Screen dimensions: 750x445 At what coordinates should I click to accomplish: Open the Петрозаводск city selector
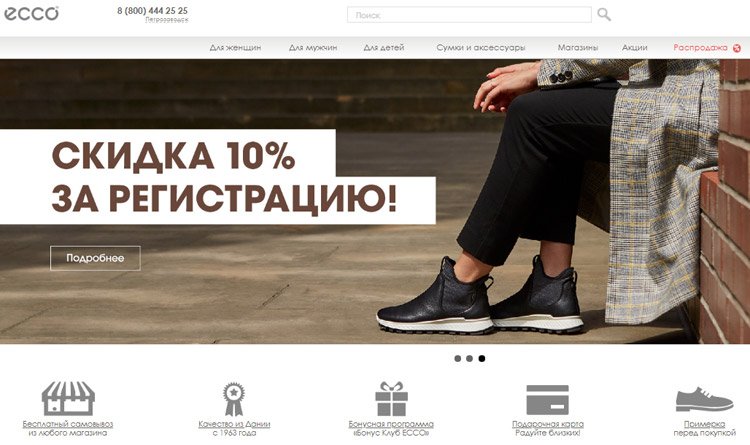coord(166,20)
